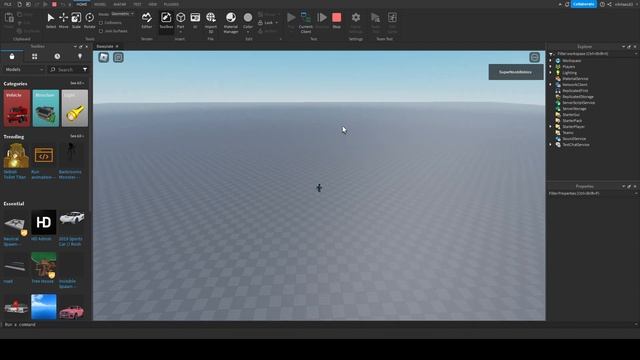Open the Terrain Editor

click(147, 20)
